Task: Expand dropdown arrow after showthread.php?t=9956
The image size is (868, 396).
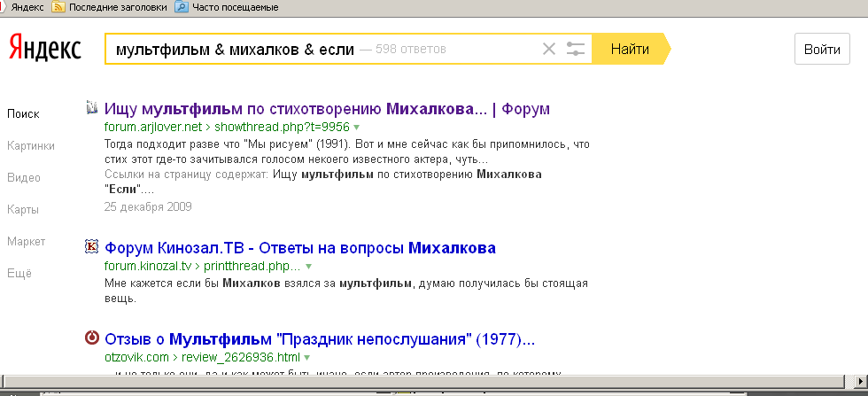Action: coord(357,128)
